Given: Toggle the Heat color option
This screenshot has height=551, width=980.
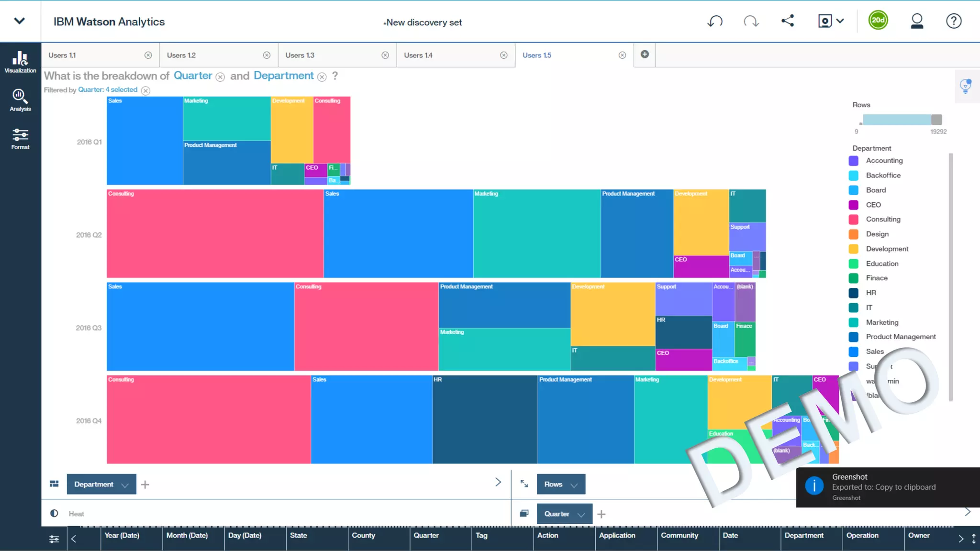Looking at the screenshot, I should 54,514.
